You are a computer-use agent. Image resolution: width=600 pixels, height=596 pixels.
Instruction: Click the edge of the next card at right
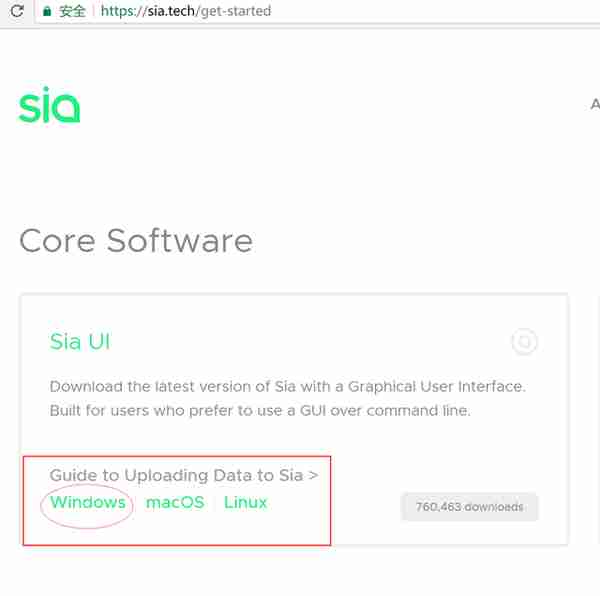click(598, 419)
